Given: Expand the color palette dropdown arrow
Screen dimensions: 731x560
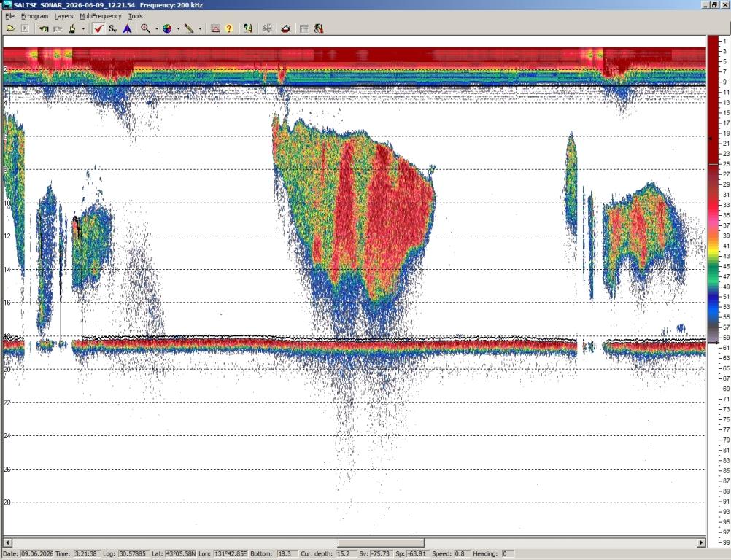Looking at the screenshot, I should click(178, 28).
